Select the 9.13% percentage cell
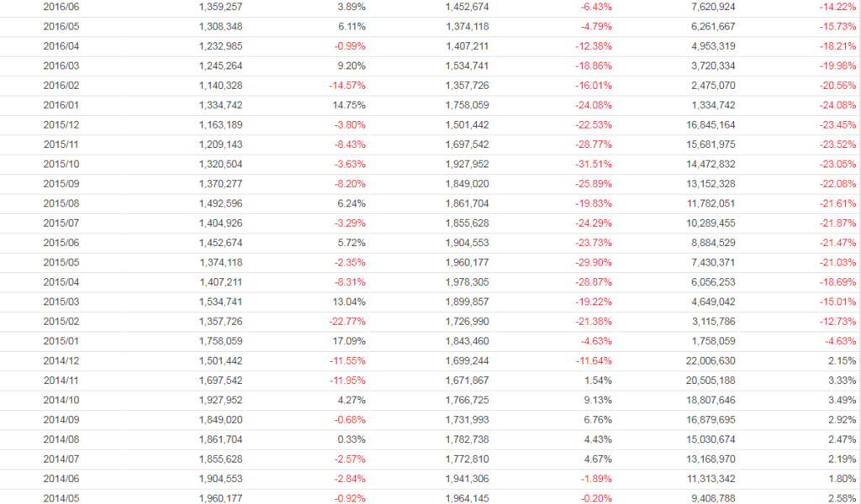The image size is (861, 504). (598, 400)
